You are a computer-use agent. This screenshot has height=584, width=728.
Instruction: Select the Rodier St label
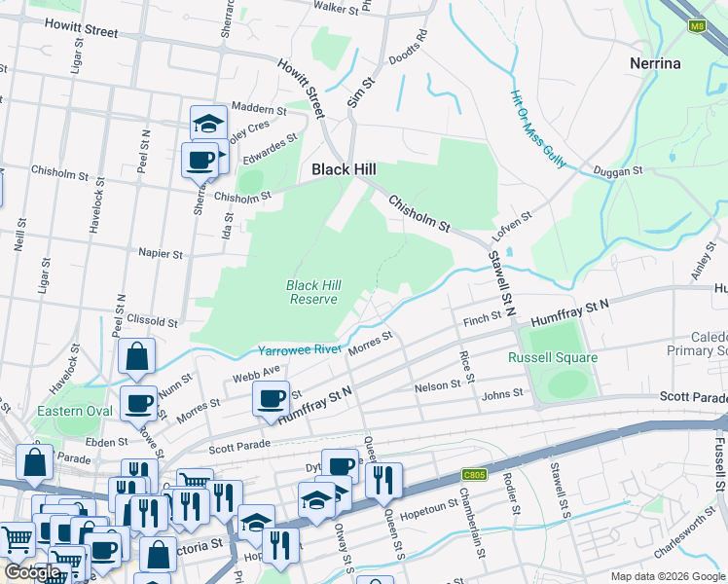coord(511,493)
